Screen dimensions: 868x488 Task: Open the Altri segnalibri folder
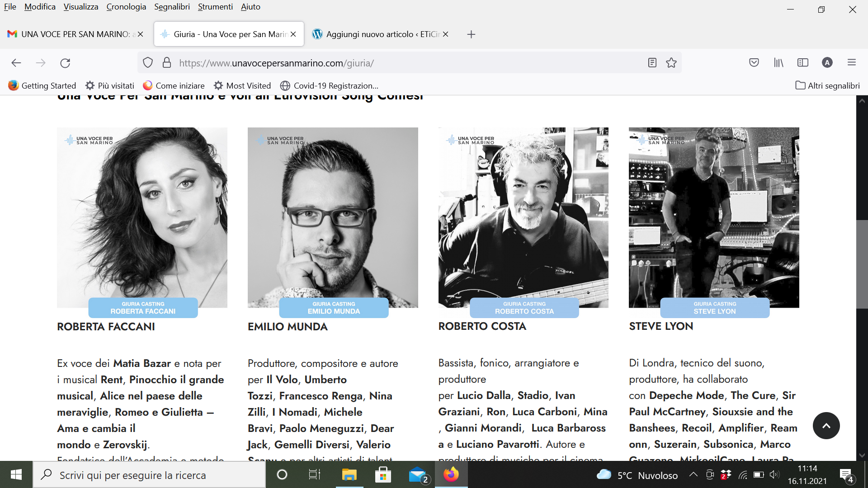[x=827, y=85]
